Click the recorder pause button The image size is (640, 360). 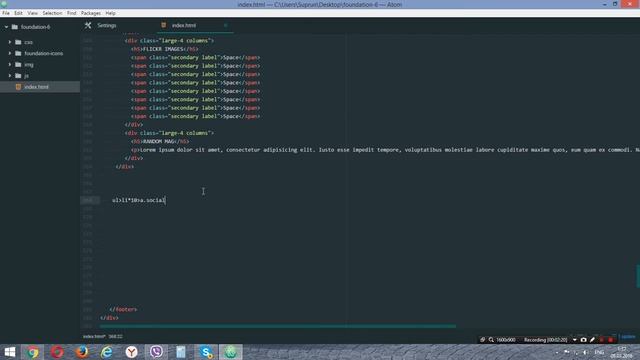click(602, 340)
